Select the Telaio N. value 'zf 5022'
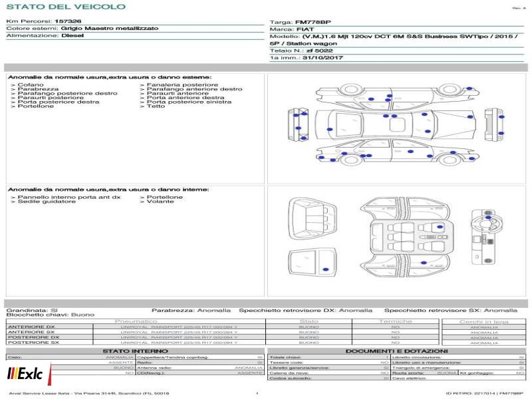Viewport: 532px width, 399px height. pyautogui.click(x=319, y=51)
